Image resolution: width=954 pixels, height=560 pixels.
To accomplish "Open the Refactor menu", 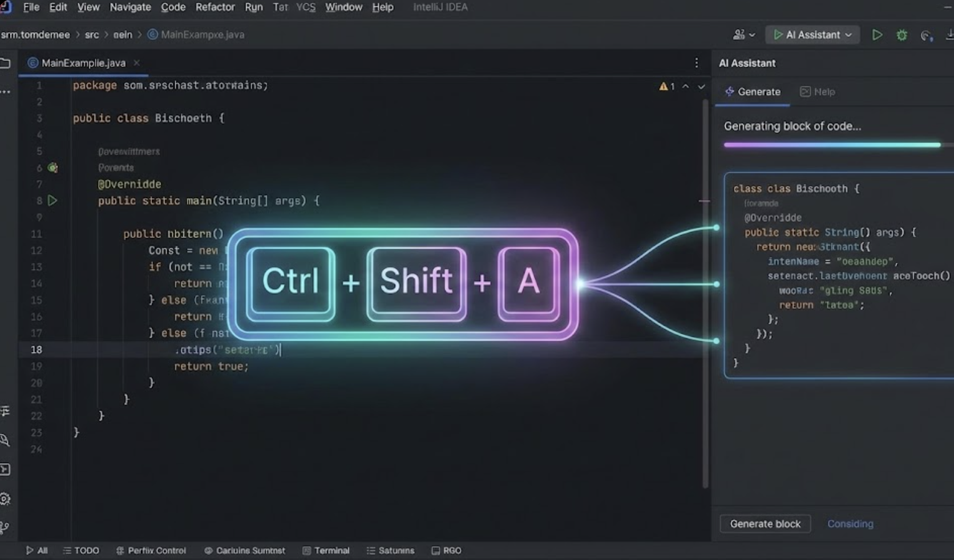I will click(x=214, y=7).
